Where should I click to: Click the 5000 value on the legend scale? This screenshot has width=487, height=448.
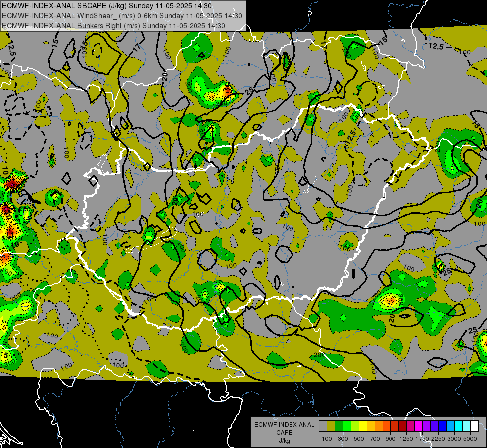tap(470, 439)
